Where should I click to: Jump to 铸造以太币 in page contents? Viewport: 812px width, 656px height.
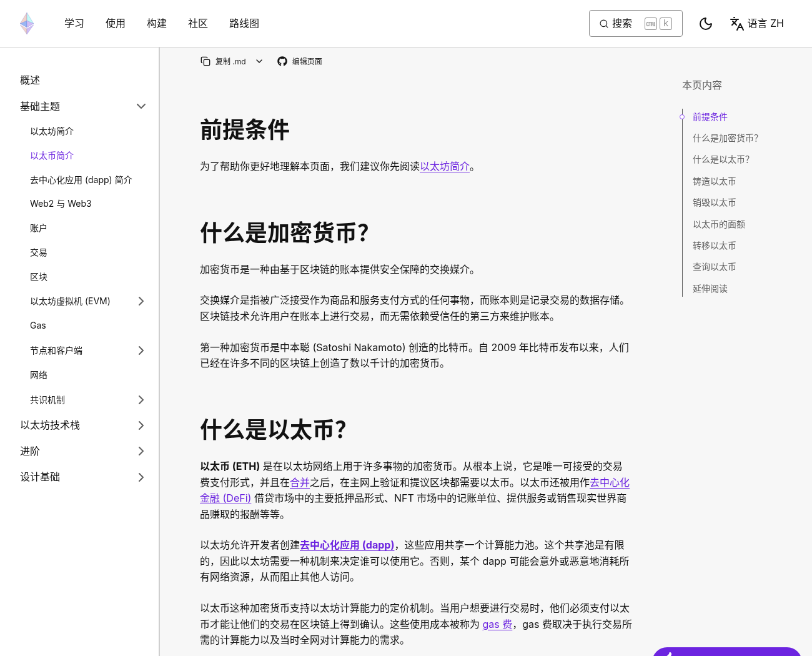[x=715, y=181]
